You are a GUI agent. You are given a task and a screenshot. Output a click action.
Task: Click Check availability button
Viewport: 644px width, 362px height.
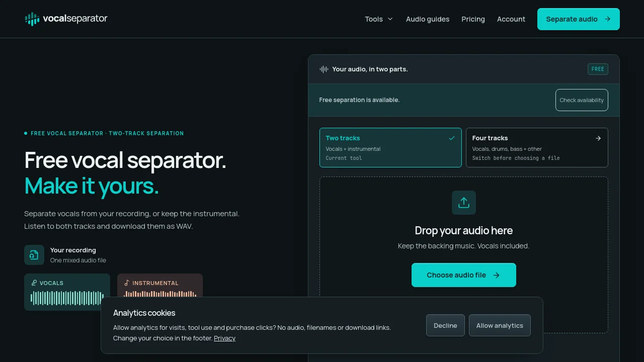pyautogui.click(x=582, y=100)
